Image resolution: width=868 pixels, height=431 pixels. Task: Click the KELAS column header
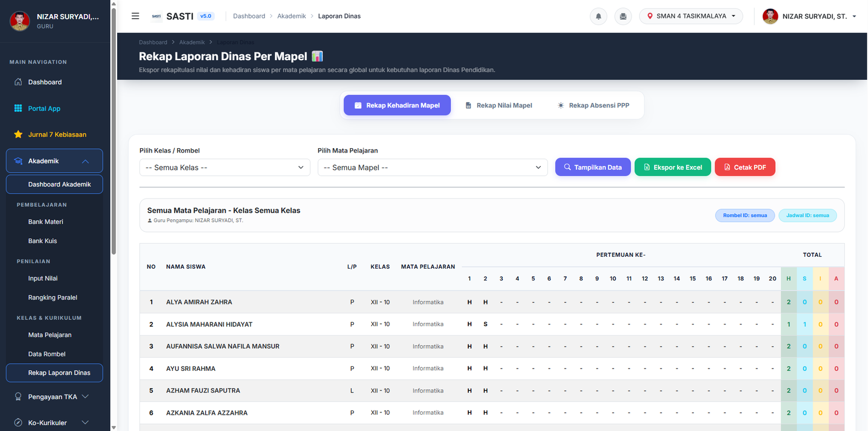380,267
